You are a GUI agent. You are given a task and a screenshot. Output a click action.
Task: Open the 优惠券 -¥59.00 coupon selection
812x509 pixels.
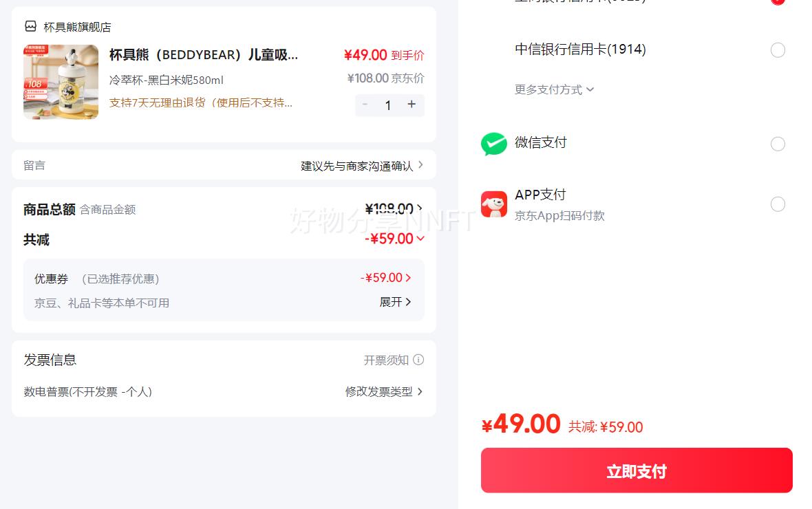click(385, 278)
